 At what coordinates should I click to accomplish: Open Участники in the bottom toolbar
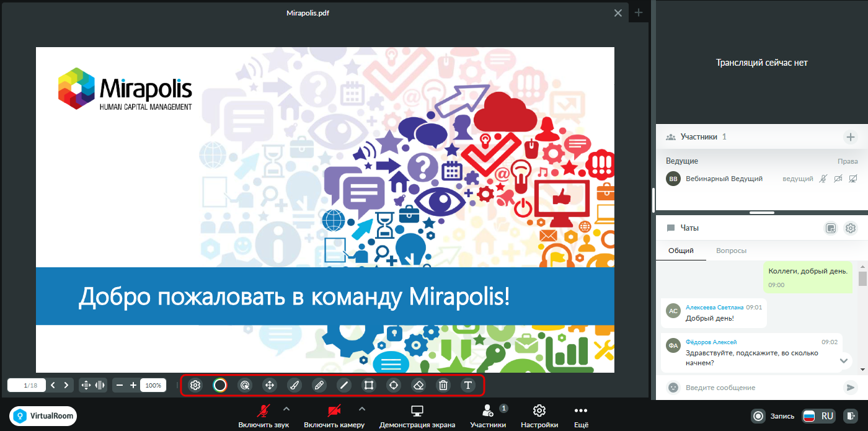click(488, 415)
